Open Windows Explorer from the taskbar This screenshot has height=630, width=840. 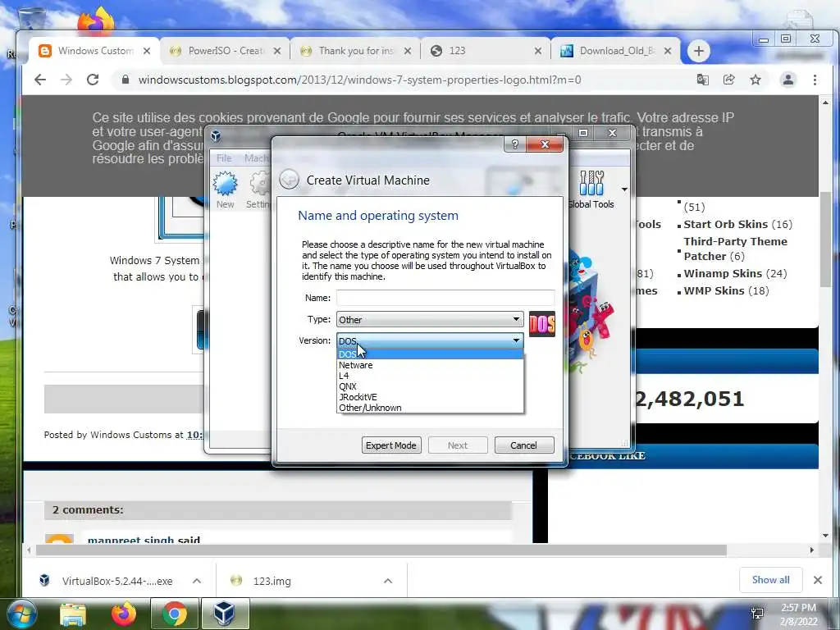(73, 614)
